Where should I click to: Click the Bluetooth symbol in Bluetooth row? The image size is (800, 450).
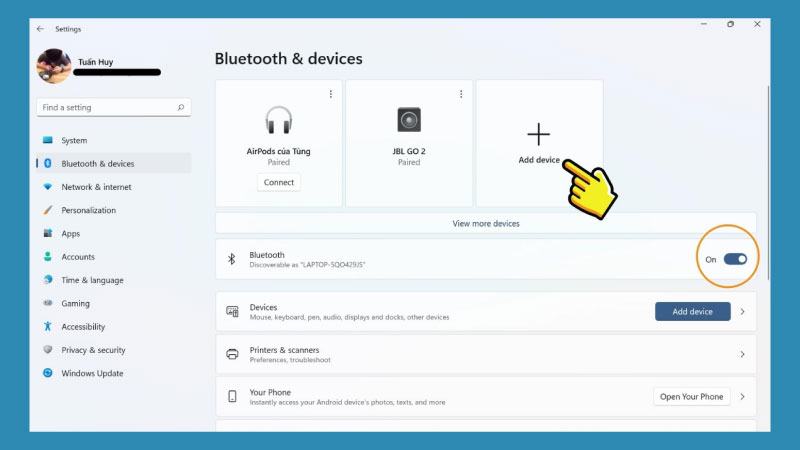point(232,259)
